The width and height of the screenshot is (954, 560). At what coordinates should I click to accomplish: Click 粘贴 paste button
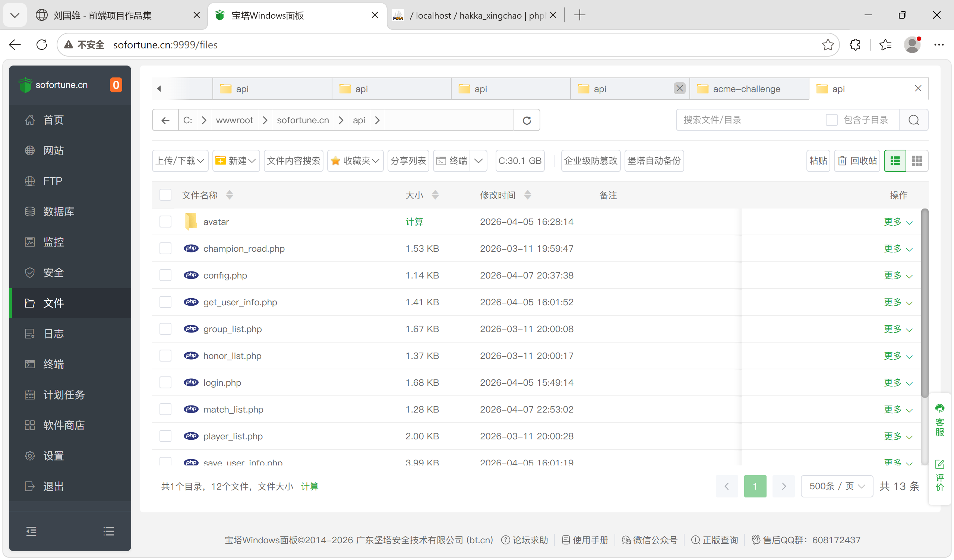point(818,161)
